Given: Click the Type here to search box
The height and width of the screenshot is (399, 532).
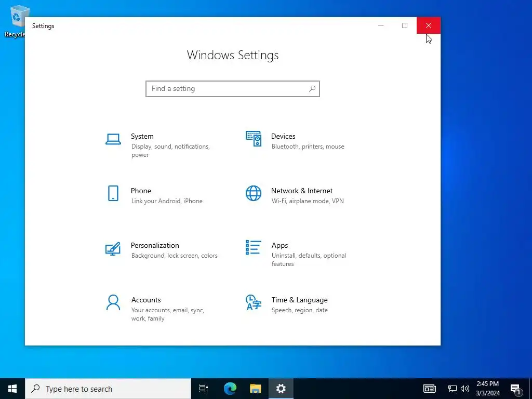Looking at the screenshot, I should point(108,389).
